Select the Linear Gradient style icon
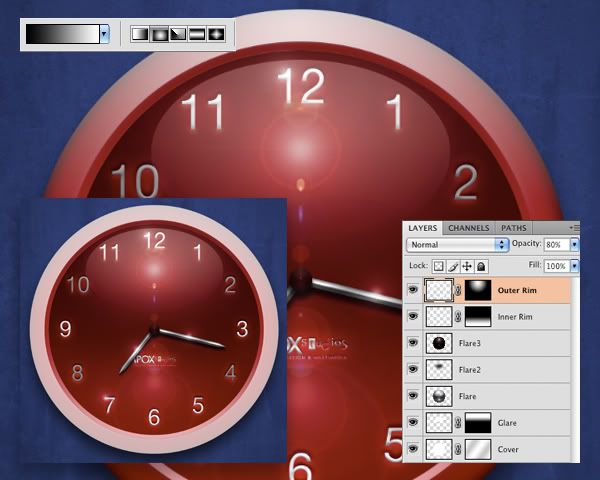 (140, 34)
